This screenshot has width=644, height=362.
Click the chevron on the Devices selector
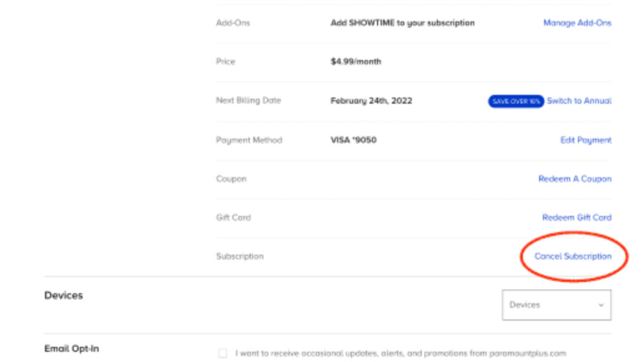point(602,305)
